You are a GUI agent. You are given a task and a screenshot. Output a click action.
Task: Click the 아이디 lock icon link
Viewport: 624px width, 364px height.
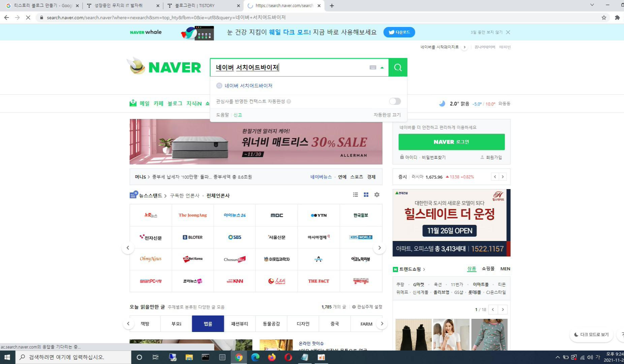[408, 157]
